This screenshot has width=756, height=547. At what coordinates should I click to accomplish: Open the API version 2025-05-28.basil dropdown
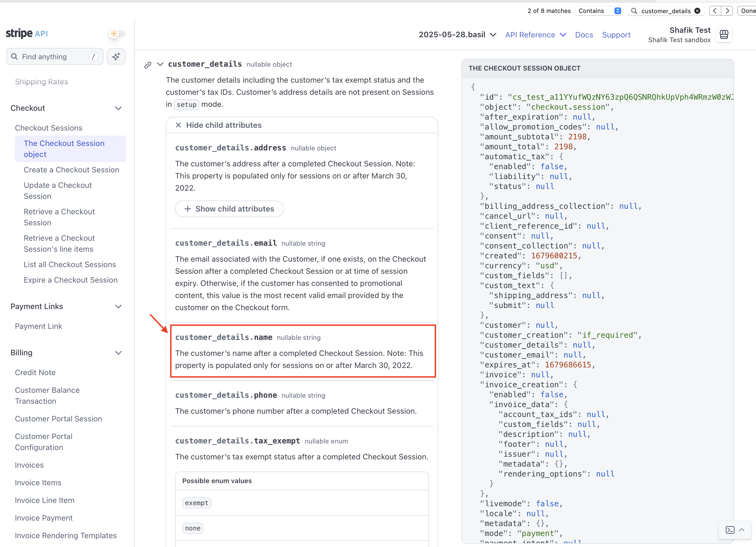(457, 35)
